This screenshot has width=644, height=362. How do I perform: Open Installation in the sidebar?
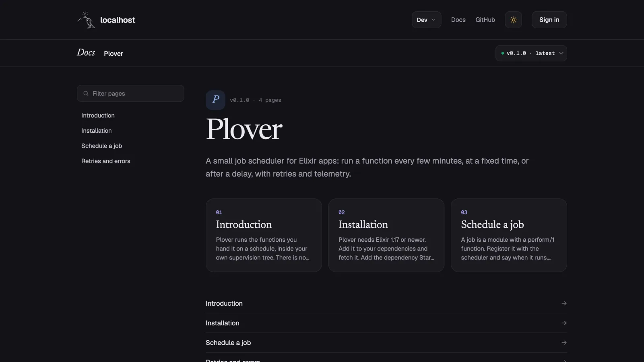click(x=96, y=131)
